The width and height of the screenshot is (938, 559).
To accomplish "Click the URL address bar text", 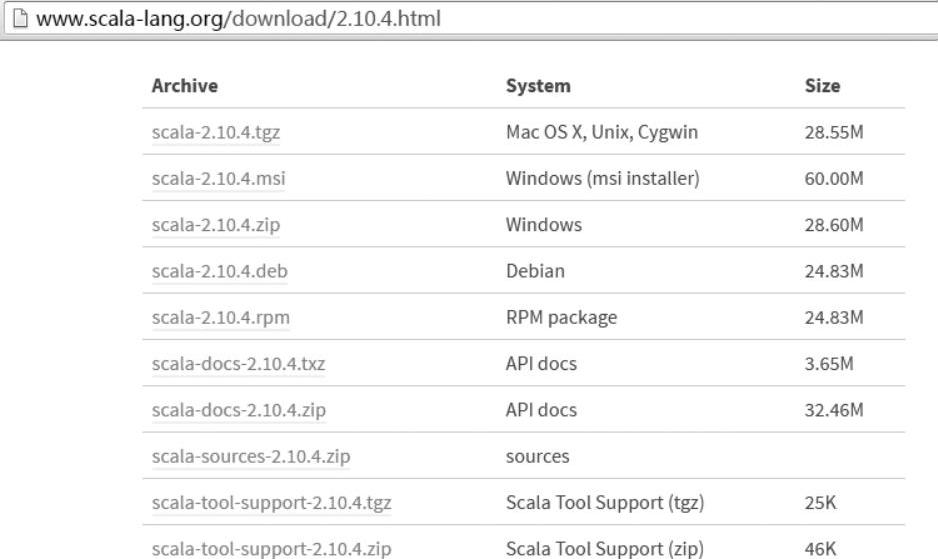I will click(x=238, y=19).
